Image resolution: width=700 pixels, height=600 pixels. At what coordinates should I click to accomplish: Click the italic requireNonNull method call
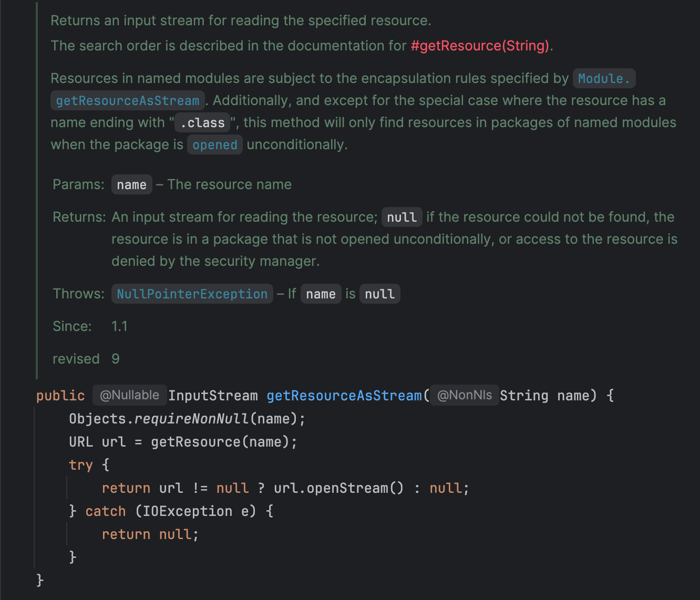point(192,419)
